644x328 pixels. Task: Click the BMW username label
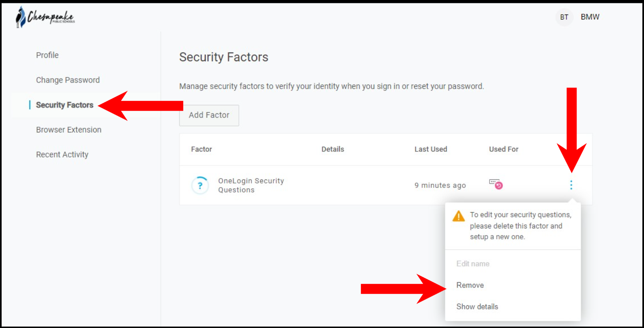tap(590, 17)
